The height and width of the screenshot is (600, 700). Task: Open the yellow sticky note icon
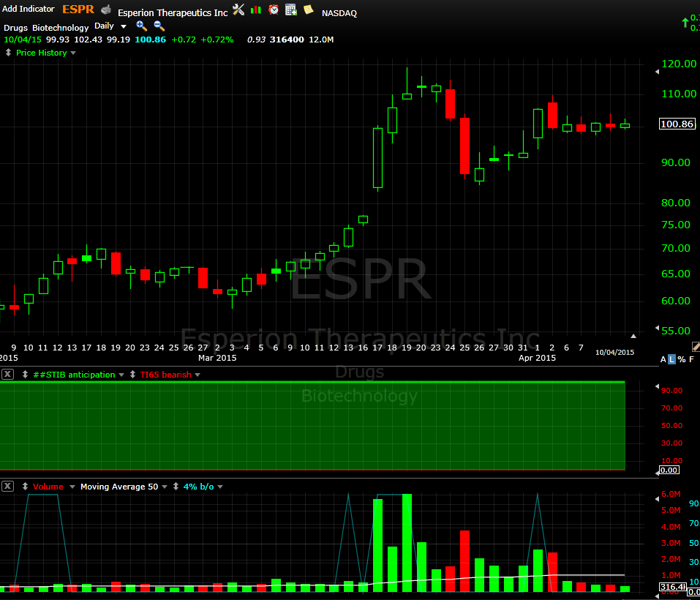308,10
